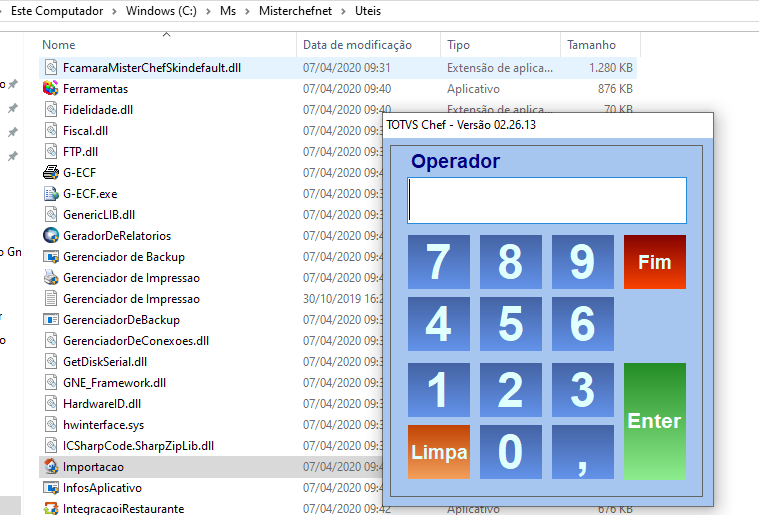Tap keypad digit 5

click(x=511, y=324)
